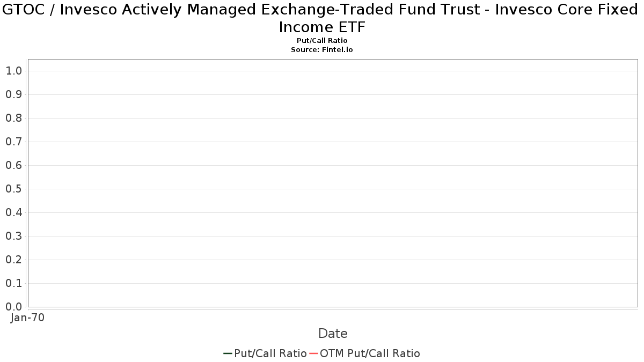Select the 0.9 y-axis tick label
This screenshot has width=644, height=362.
pyautogui.click(x=13, y=94)
